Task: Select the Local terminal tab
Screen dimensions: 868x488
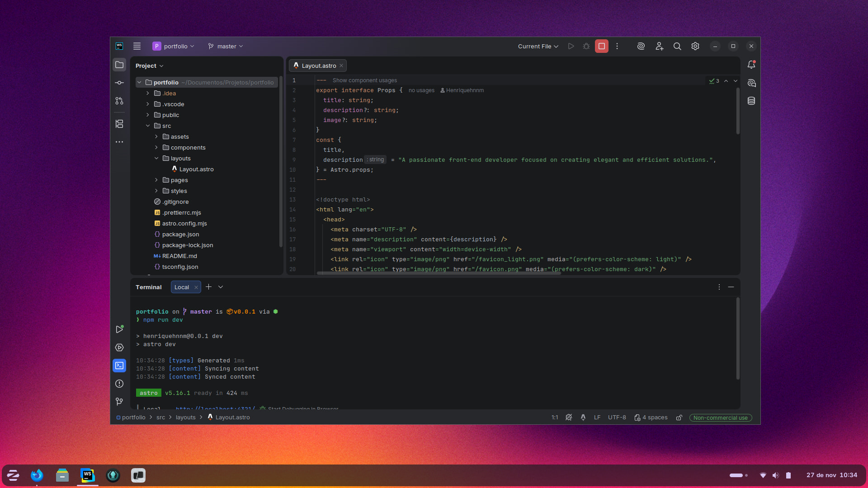Action: pos(182,287)
